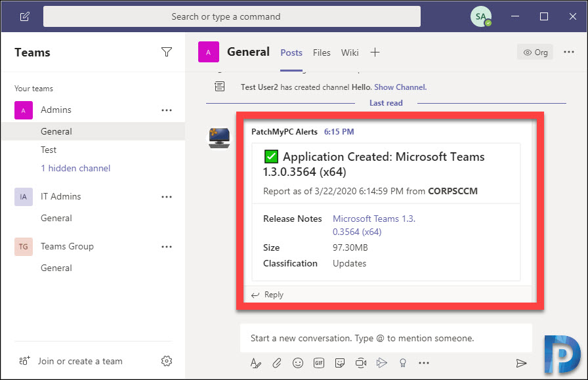This screenshot has height=380, width=588.
Task: Start a Meet now video call
Action: click(361, 363)
